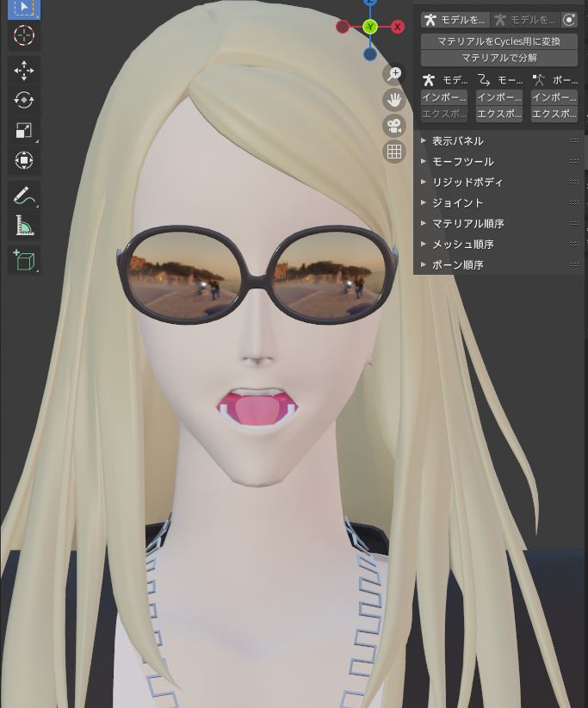Click the motion arrow icon beside モー...
Screen dimensions: 588x708
[484, 80]
